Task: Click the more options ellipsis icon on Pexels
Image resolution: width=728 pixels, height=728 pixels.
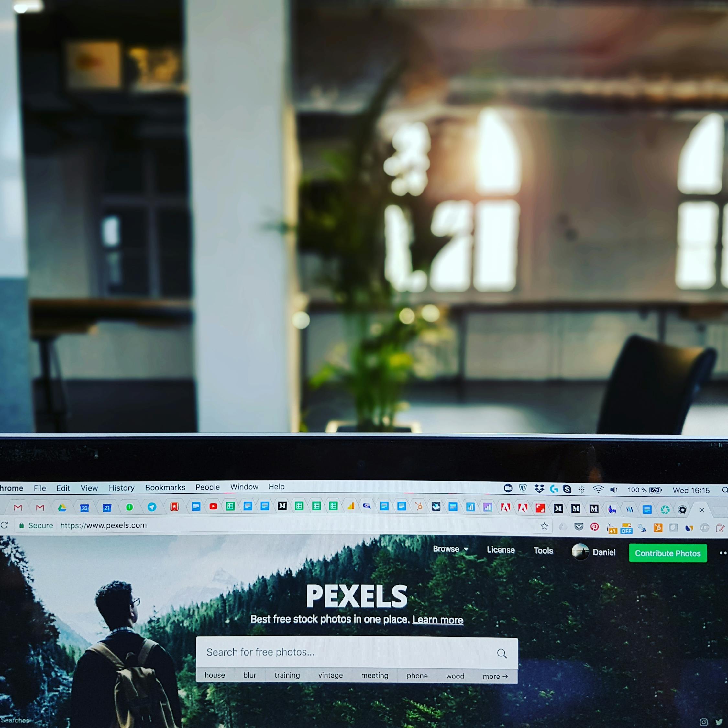Action: pos(722,552)
